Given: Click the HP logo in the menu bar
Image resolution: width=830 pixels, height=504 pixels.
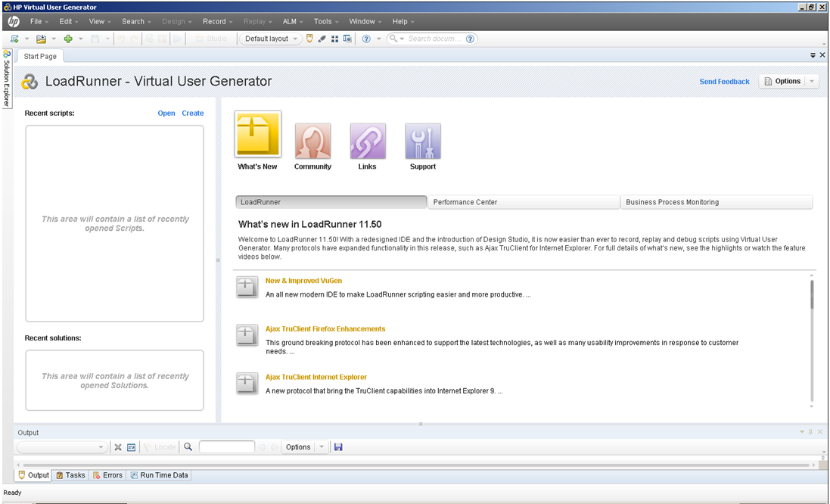Looking at the screenshot, I should [x=14, y=21].
